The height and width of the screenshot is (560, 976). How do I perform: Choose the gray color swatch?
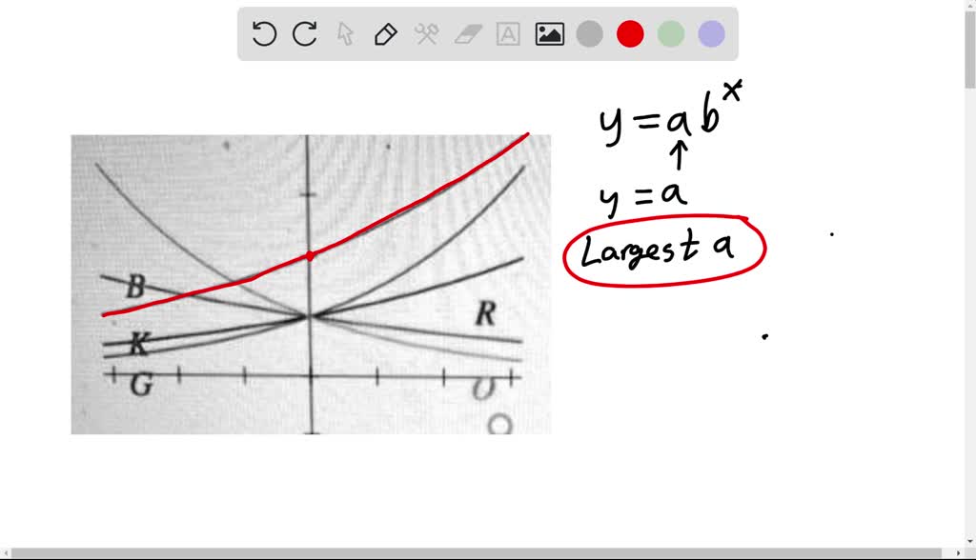[589, 33]
